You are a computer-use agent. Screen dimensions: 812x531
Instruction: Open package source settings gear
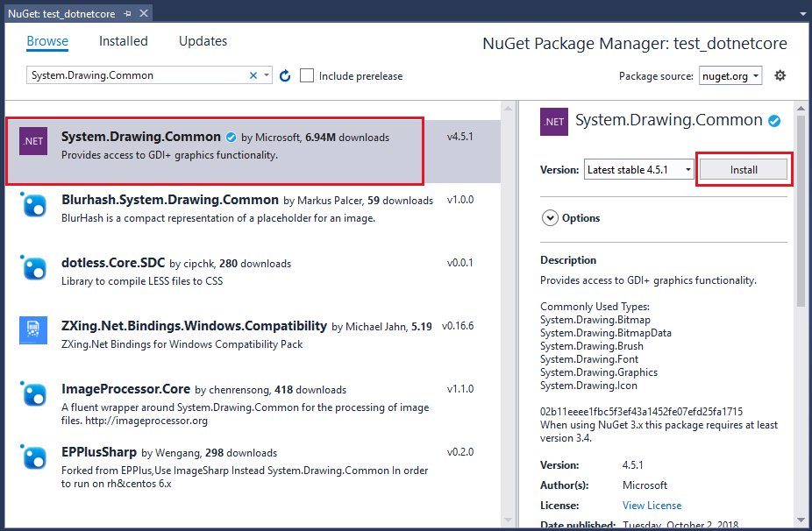click(780, 75)
